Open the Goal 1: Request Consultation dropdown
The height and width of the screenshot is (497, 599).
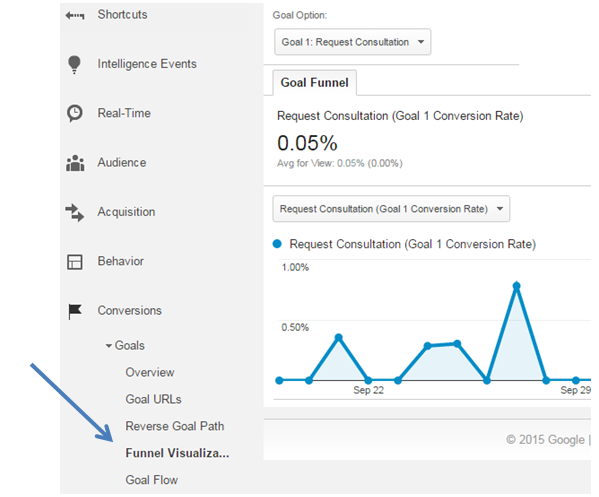[x=353, y=42]
